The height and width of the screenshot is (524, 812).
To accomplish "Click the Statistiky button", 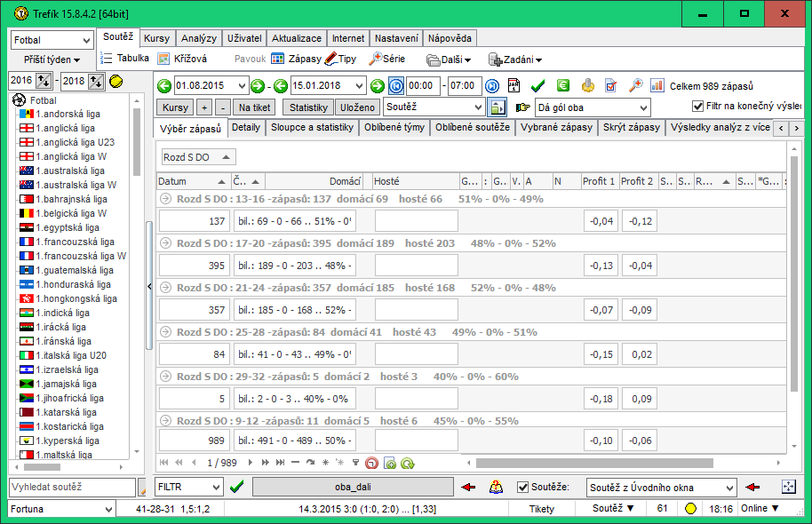I will coord(308,107).
